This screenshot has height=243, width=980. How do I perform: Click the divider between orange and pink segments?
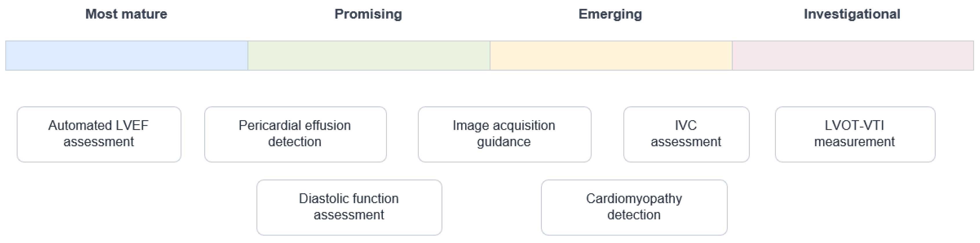[732, 55]
